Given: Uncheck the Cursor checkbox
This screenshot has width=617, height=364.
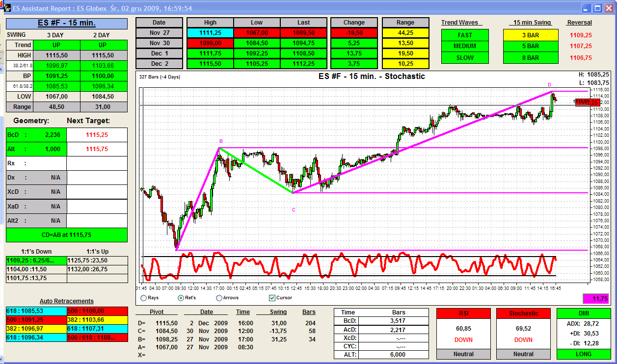Looking at the screenshot, I should [x=272, y=298].
